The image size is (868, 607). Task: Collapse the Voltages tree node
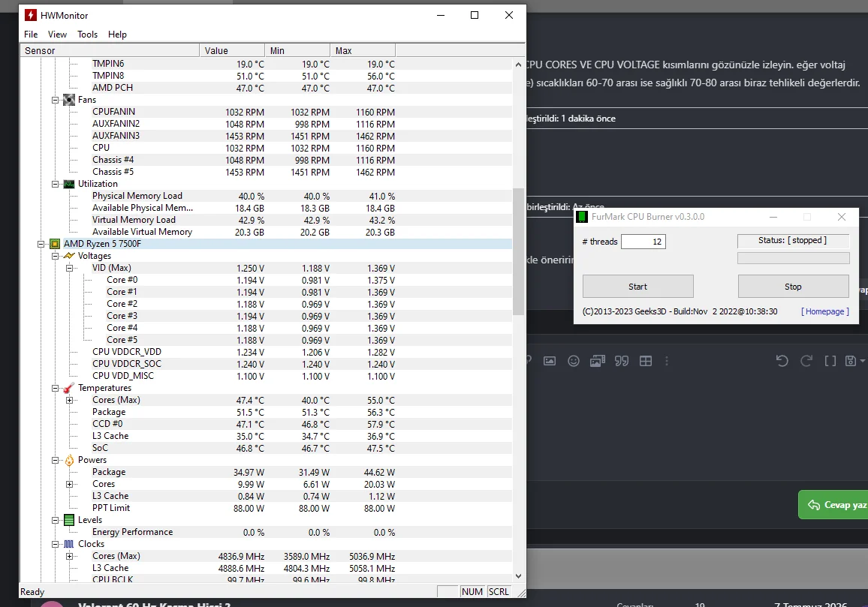coord(55,256)
